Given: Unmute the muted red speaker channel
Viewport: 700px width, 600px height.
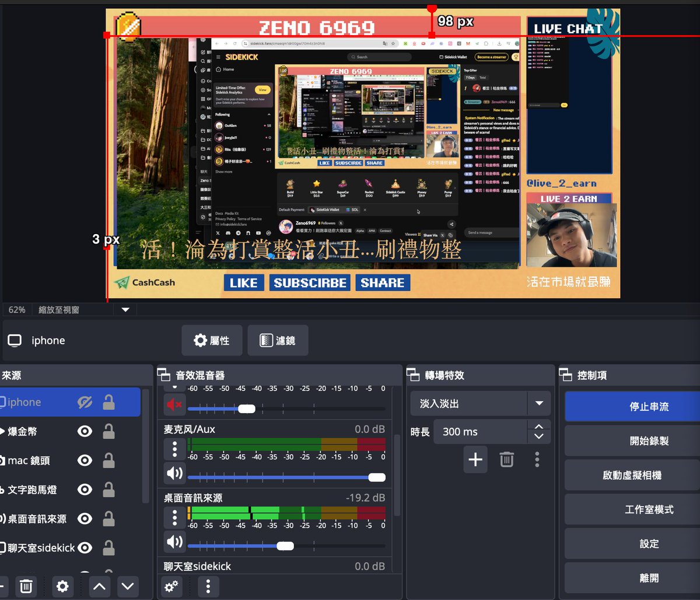Looking at the screenshot, I should 174,403.
